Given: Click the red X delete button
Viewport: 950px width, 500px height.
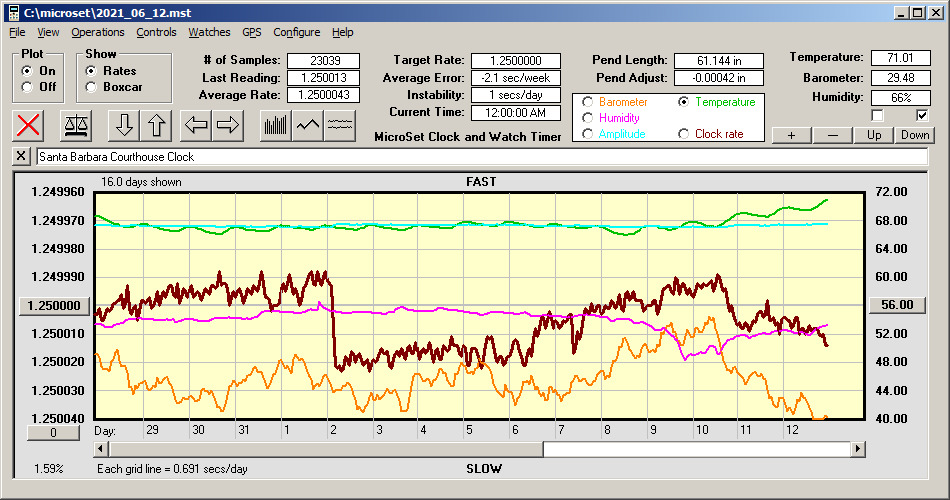Looking at the screenshot, I should [x=28, y=125].
